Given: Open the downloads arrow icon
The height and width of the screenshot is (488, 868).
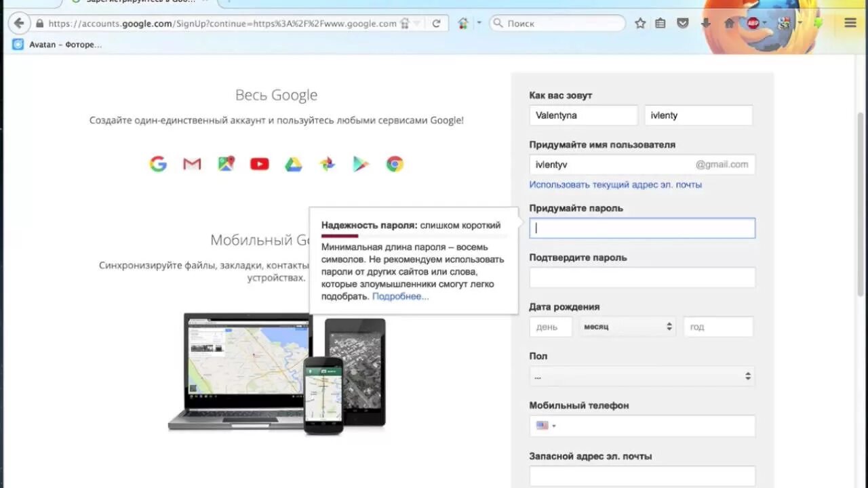Looking at the screenshot, I should tap(705, 23).
